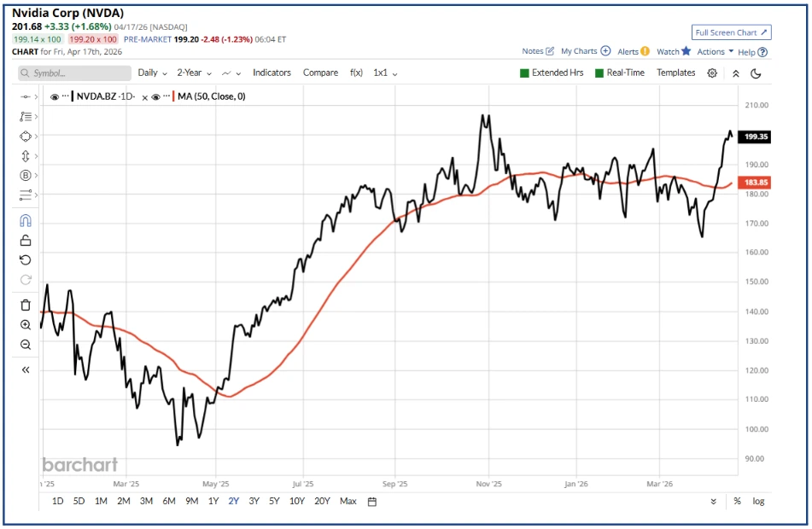Viewport: 812px width, 529px height.
Task: Open Compare menu
Action: [x=320, y=73]
